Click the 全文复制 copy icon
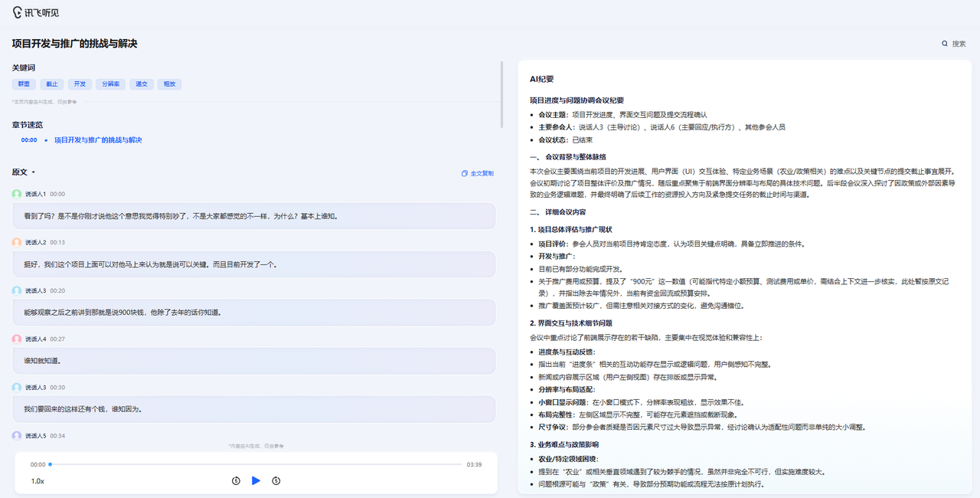The width and height of the screenshot is (980, 498). (464, 174)
